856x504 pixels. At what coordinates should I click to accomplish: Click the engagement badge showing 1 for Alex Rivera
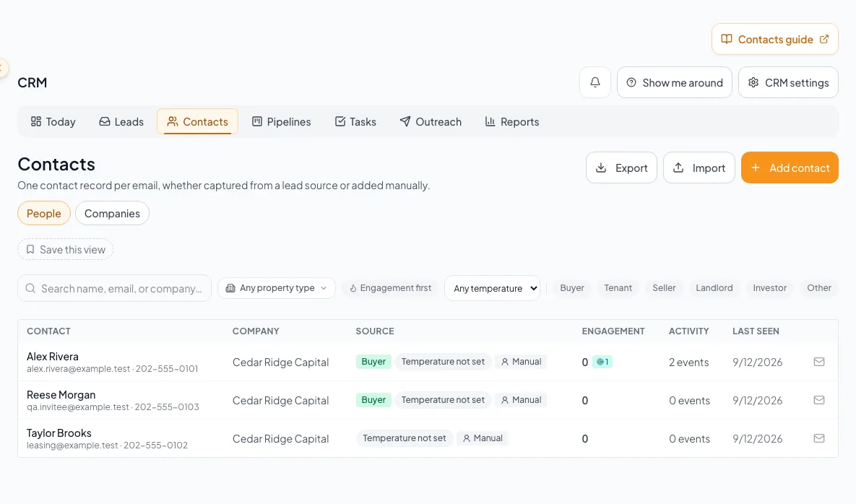(x=602, y=362)
